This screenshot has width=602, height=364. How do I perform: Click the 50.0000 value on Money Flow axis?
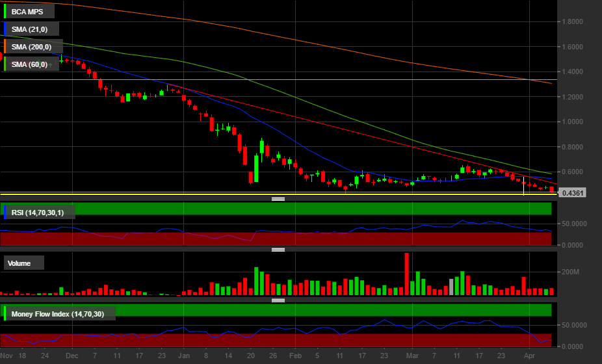tap(574, 325)
